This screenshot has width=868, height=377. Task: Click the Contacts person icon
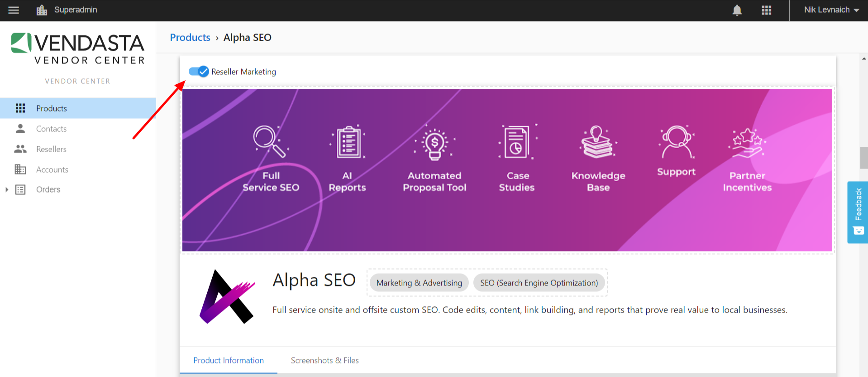point(20,129)
